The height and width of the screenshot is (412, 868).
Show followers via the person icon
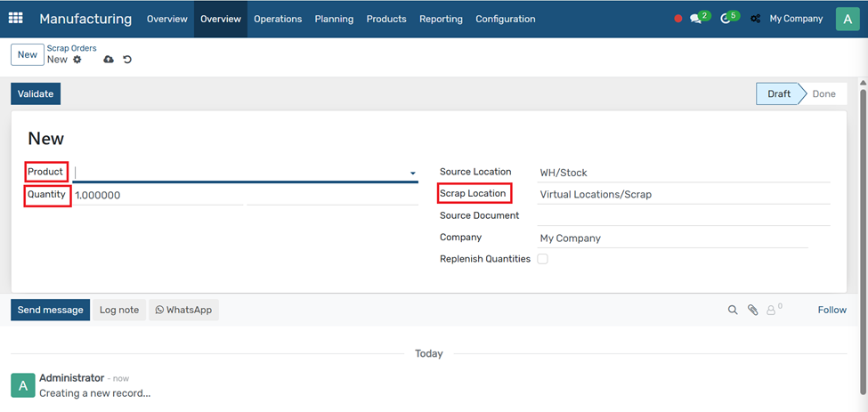[x=771, y=311]
